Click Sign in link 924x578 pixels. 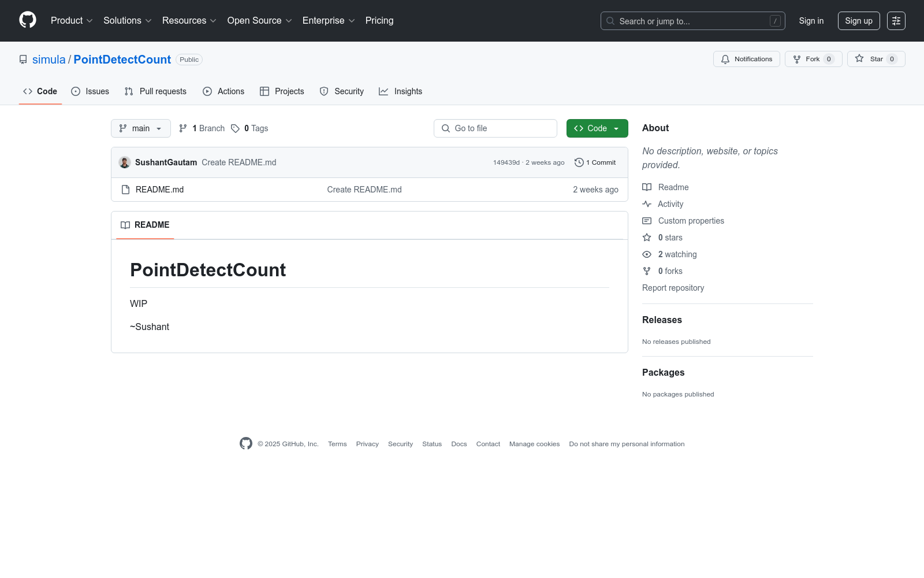811,21
